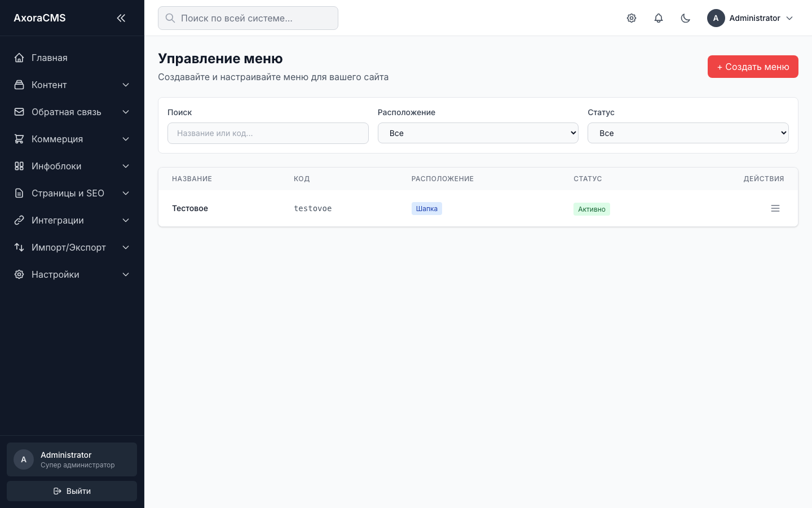Expand the Контент submenu chevron

[126, 85]
